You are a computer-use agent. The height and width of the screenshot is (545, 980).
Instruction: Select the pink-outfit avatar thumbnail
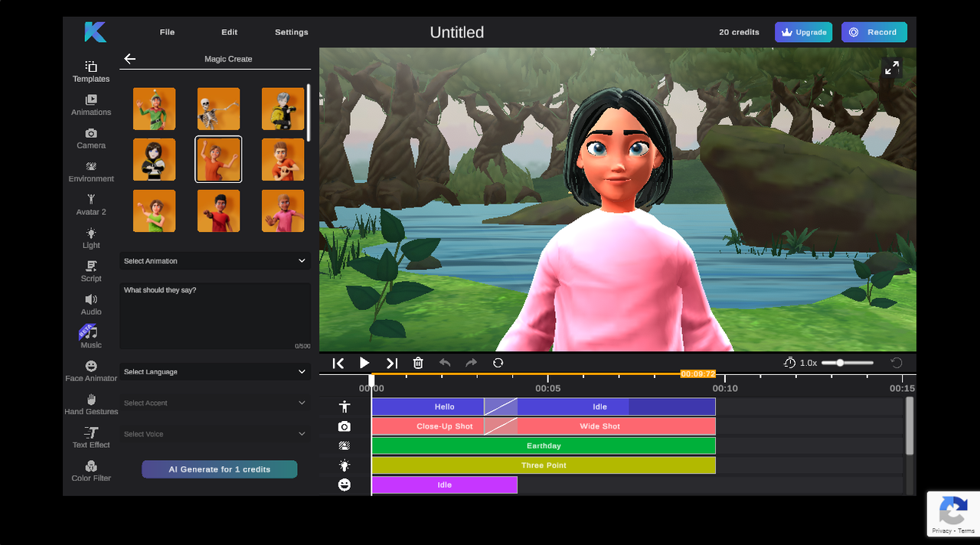pos(283,210)
